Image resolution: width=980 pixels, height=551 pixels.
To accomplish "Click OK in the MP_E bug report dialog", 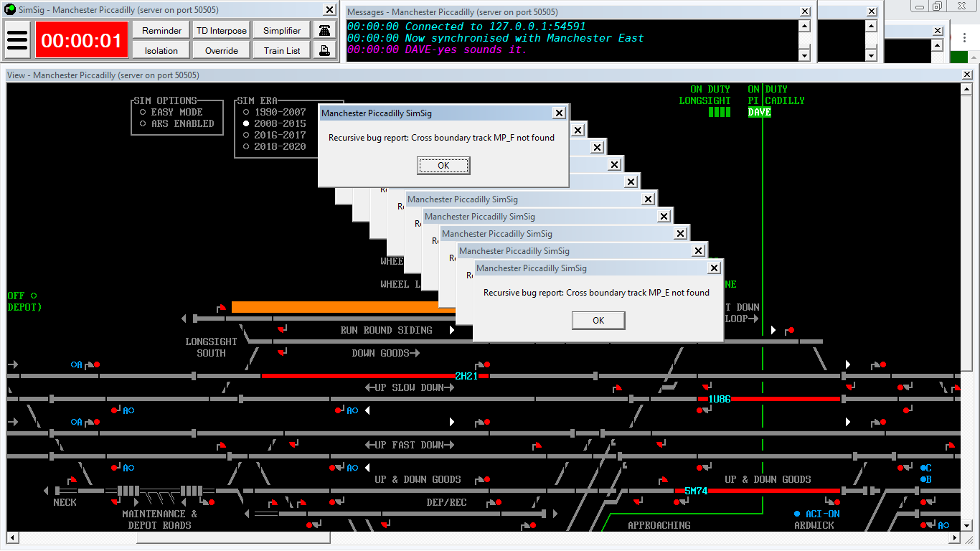I will 598,321.
